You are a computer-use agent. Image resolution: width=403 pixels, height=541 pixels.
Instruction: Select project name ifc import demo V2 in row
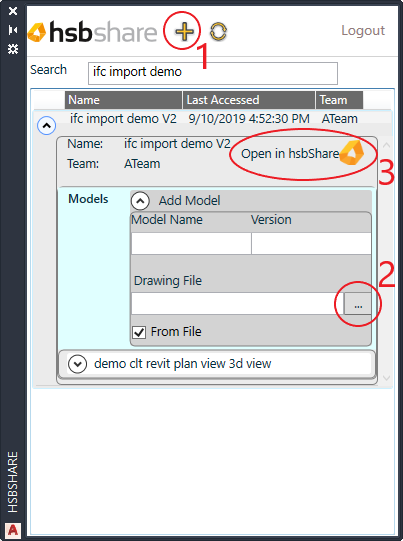(123, 119)
